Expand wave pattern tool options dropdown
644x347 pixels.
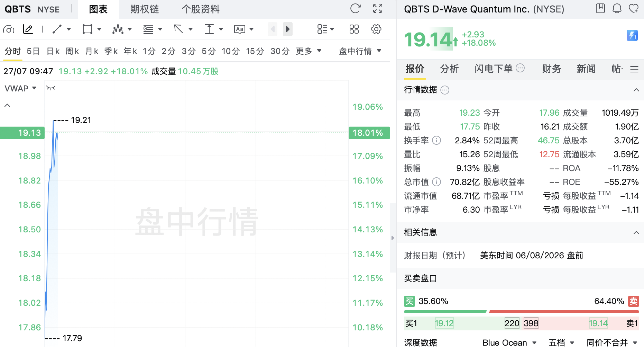(x=130, y=29)
